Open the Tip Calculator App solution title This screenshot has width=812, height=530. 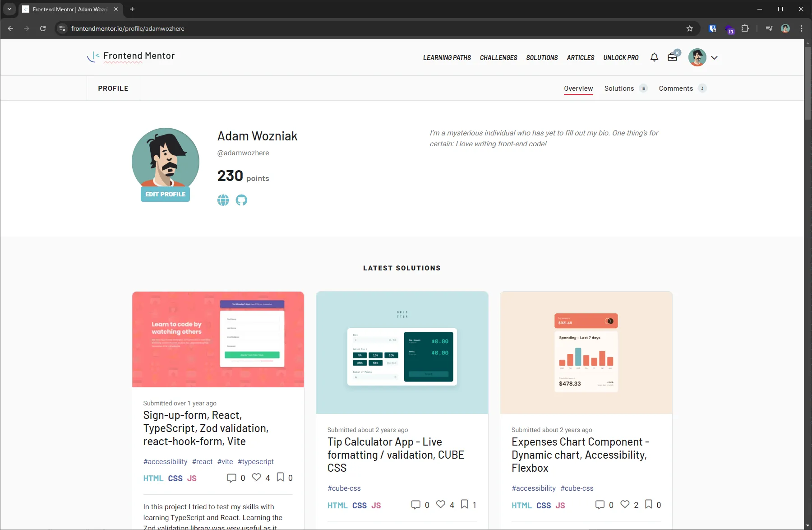click(x=396, y=455)
